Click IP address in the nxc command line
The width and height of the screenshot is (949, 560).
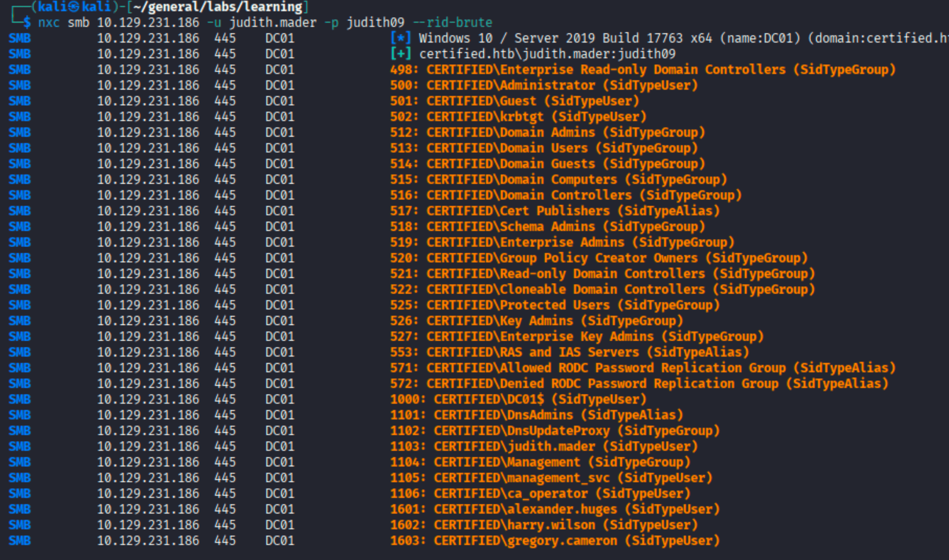pos(148,22)
